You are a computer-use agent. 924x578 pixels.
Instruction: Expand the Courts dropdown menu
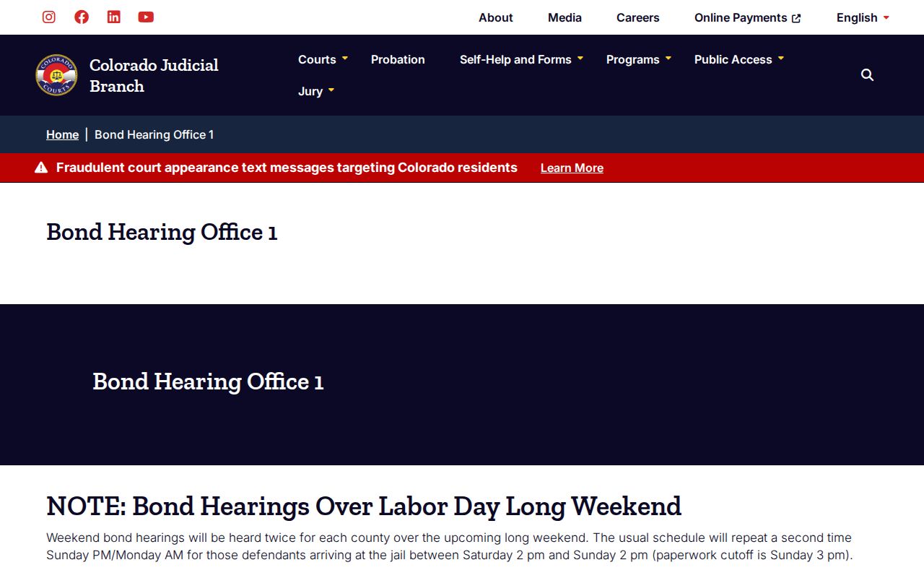pos(323,59)
